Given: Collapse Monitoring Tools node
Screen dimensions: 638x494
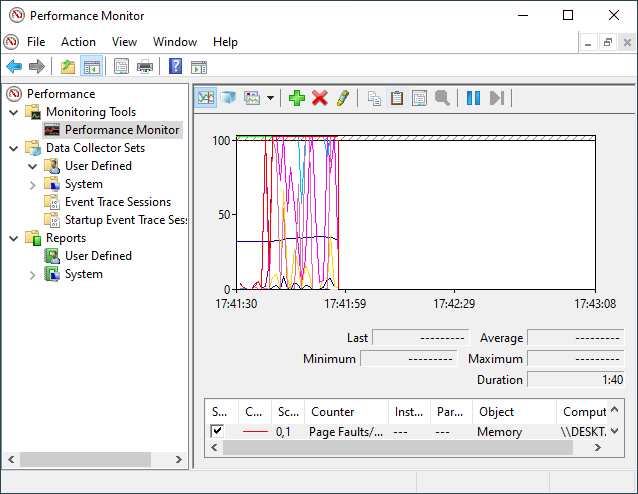Looking at the screenshot, I should click(x=13, y=112).
